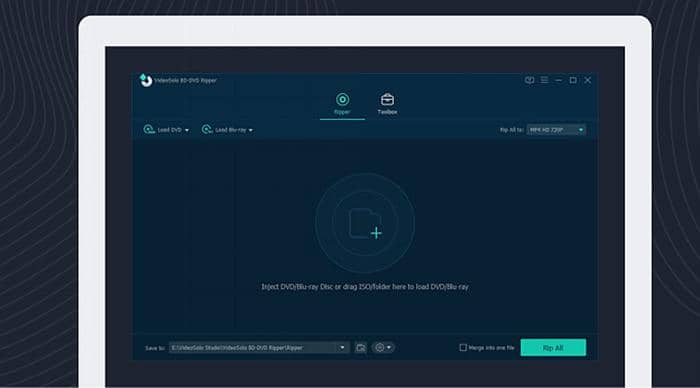This screenshot has width=700, height=388.
Task: Click the add folder plus icon in center
Action: 365,223
